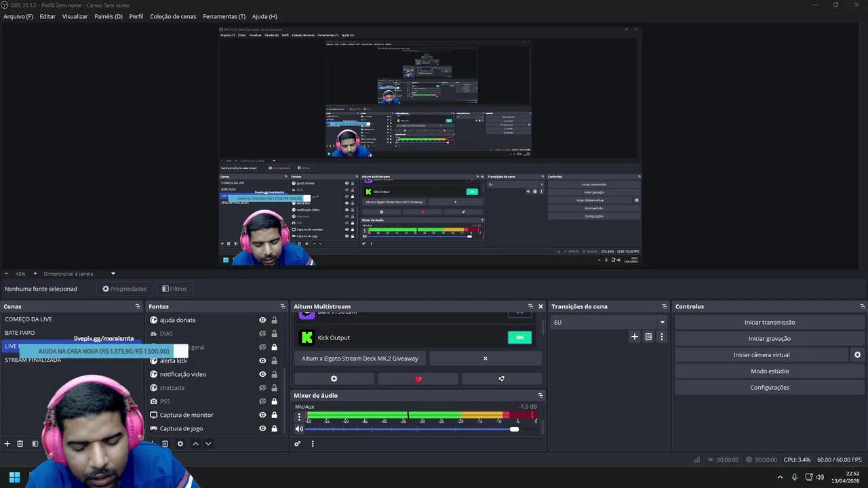Hide the Captura de monitor source
This screenshot has height=488, width=868.
coord(262,415)
